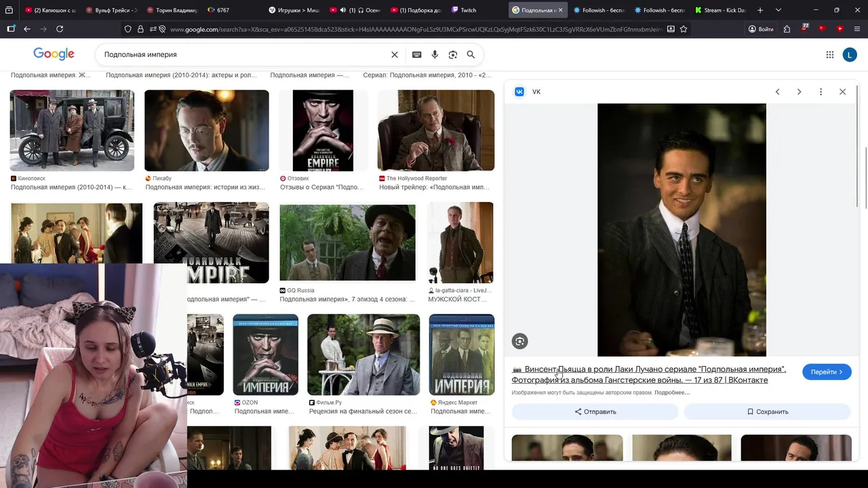Go to the Google logo homepage
Screen dimensions: 868x488
coord(54,54)
